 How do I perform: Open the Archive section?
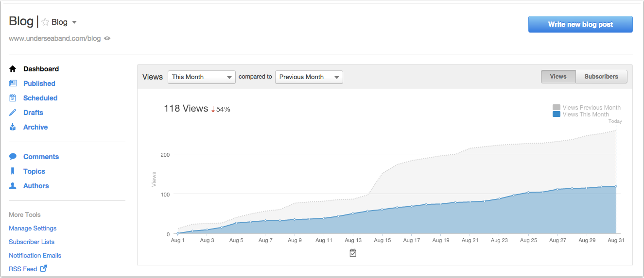pyautogui.click(x=35, y=127)
